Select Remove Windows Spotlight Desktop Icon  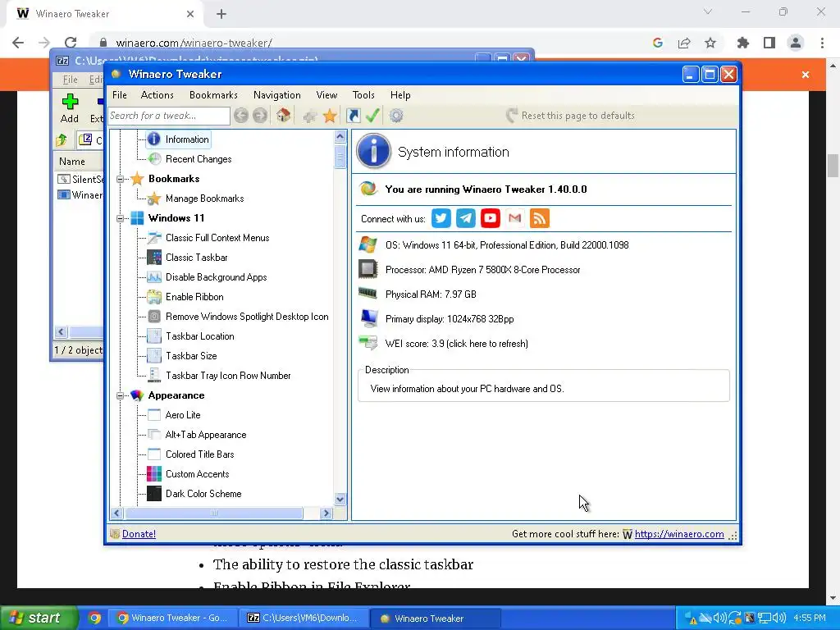point(246,317)
